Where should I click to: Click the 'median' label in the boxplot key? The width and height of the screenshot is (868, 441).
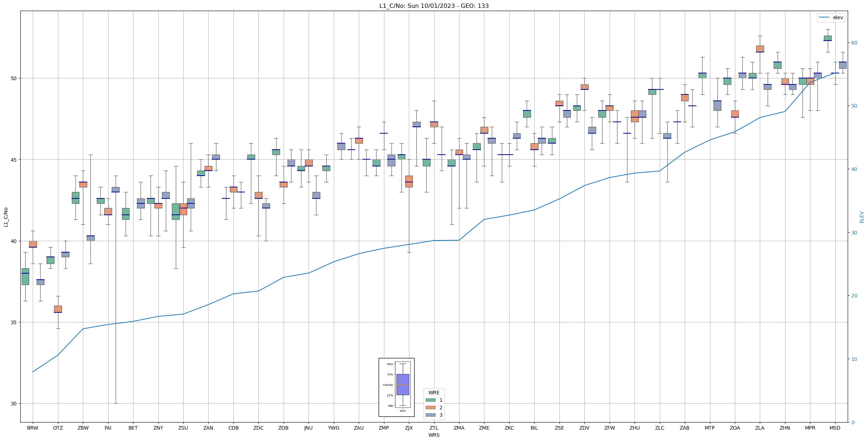388,385
